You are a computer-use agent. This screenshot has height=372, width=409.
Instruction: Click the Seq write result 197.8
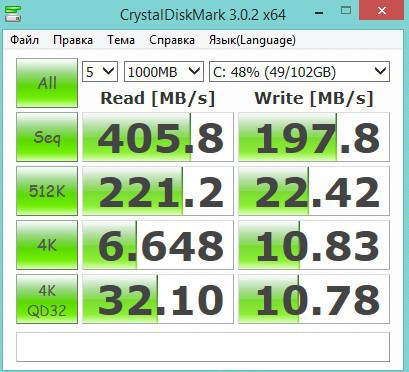314,137
